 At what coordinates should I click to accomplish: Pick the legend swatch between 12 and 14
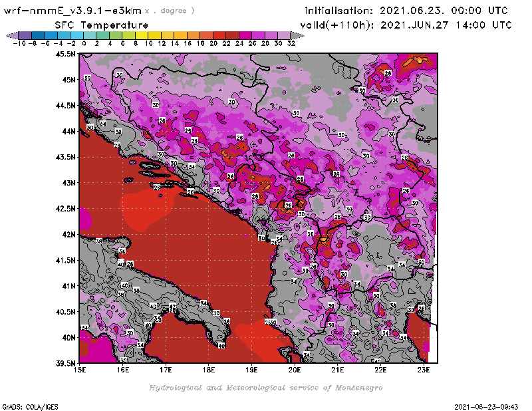tap(168, 35)
